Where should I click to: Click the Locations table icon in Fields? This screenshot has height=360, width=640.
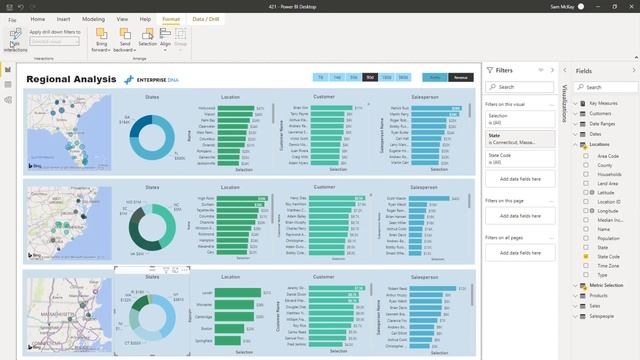coord(583,144)
